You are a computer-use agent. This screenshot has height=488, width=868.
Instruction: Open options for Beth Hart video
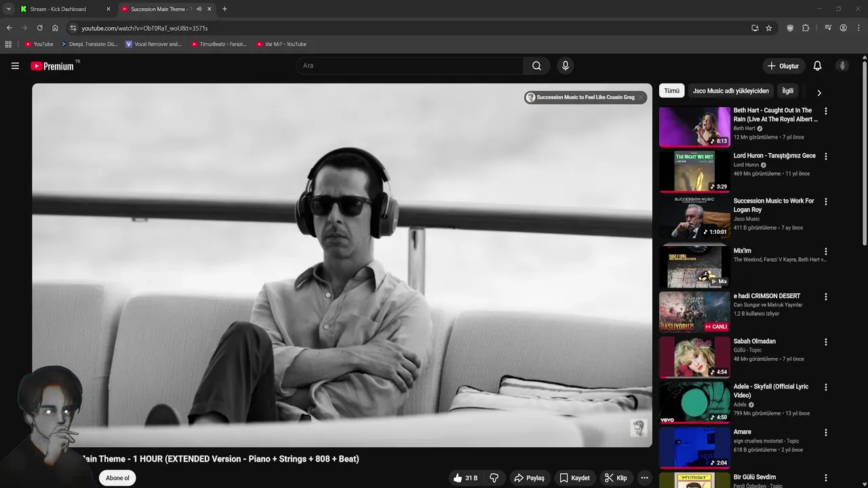pos(825,111)
